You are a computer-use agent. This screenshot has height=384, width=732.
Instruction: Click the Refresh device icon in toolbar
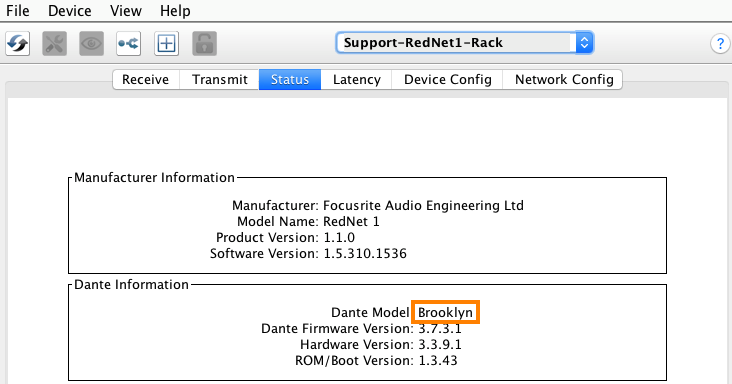(18, 43)
